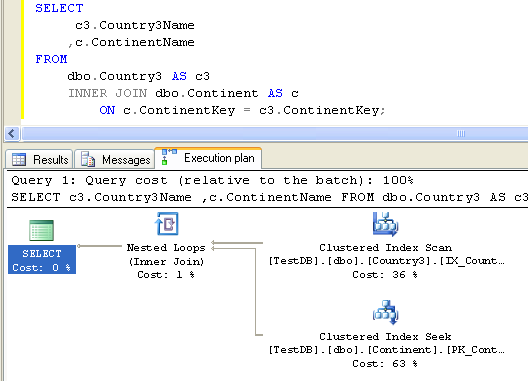Click the Results tab grid icon

click(x=19, y=159)
